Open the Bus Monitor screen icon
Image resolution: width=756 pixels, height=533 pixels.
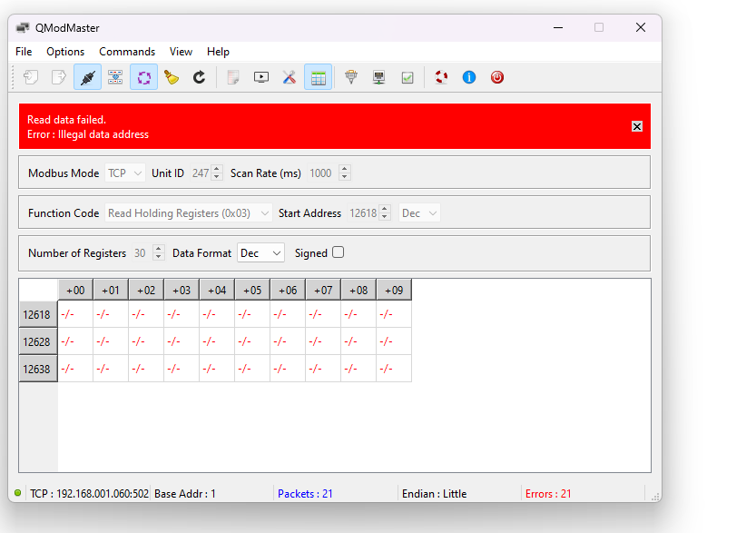click(261, 77)
